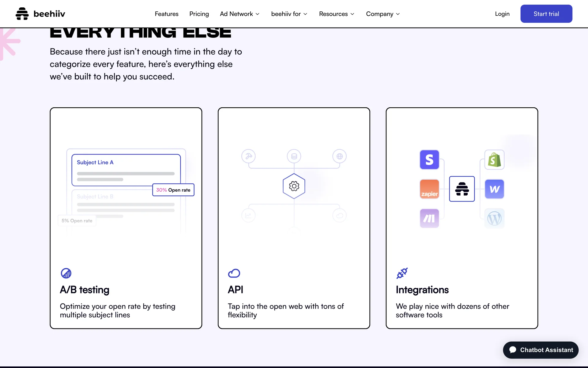Image resolution: width=588 pixels, height=368 pixels.
Task: Open the Chatbot Assistant widget
Action: coord(541,350)
